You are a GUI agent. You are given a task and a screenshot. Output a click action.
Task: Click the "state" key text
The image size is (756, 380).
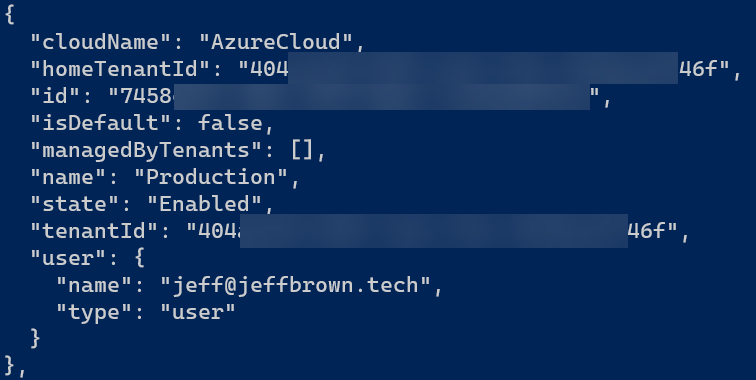point(74,204)
